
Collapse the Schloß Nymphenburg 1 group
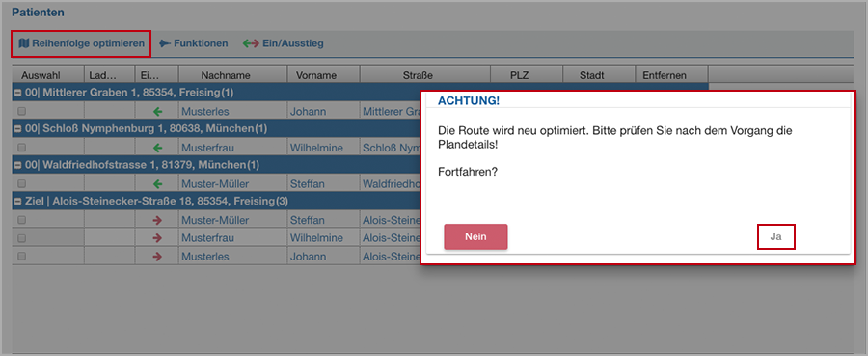click(17, 129)
